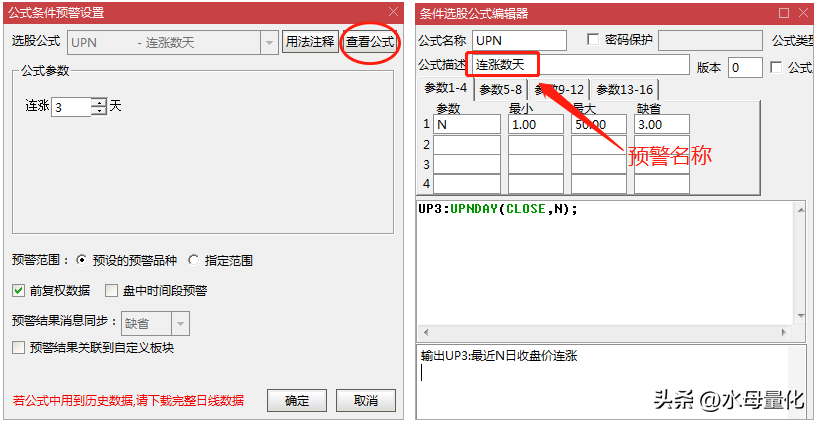The width and height of the screenshot is (817, 423).
Task: Click horizontal scrollbar right arrow in editor
Action: (783, 332)
